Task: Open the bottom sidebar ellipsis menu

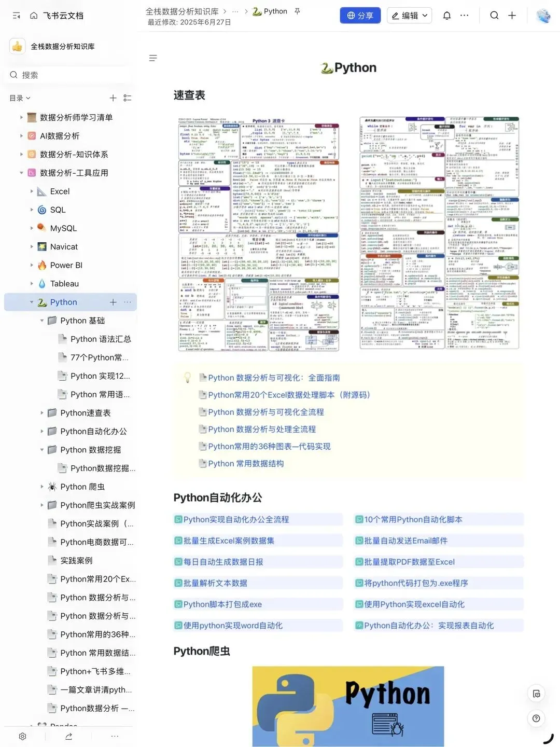Action: click(x=115, y=736)
